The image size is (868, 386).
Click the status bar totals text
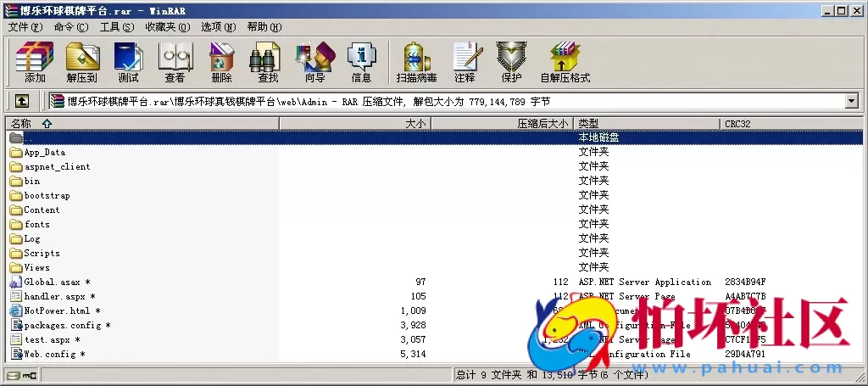551,375
